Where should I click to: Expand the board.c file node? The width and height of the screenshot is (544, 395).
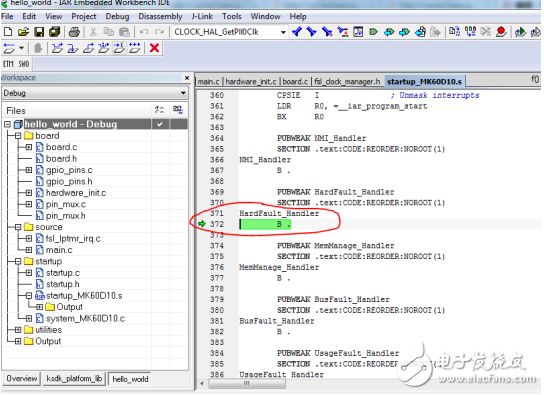29,147
